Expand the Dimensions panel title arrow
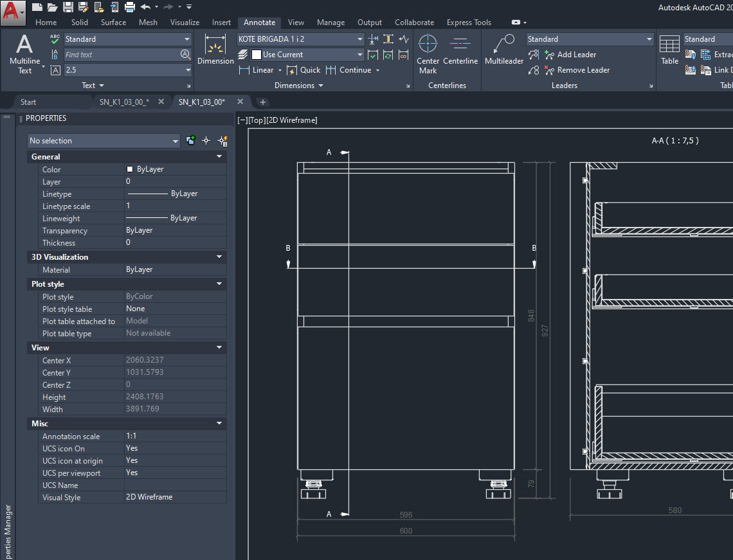This screenshot has height=560, width=733. 321,86
